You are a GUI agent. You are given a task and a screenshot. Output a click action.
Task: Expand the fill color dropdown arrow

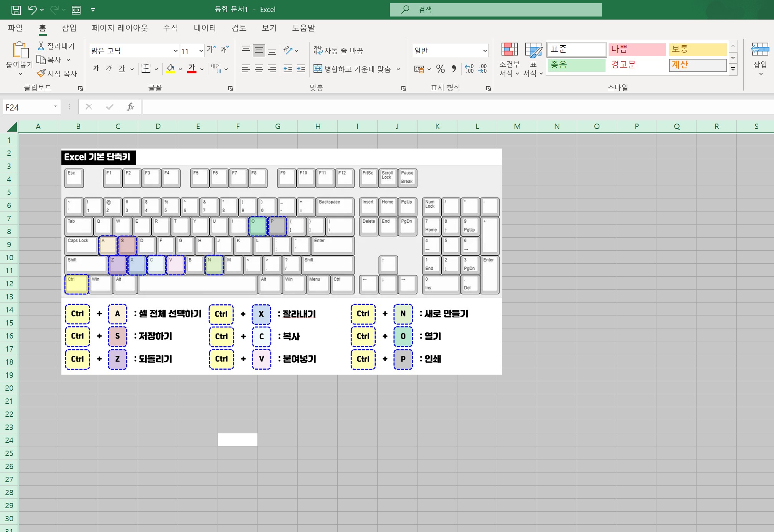pyautogui.click(x=180, y=69)
